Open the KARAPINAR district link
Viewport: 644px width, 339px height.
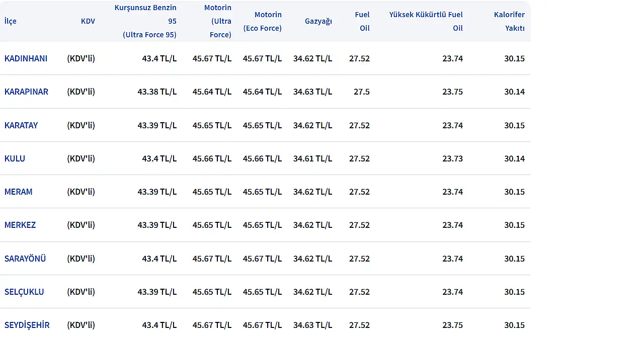tap(26, 92)
